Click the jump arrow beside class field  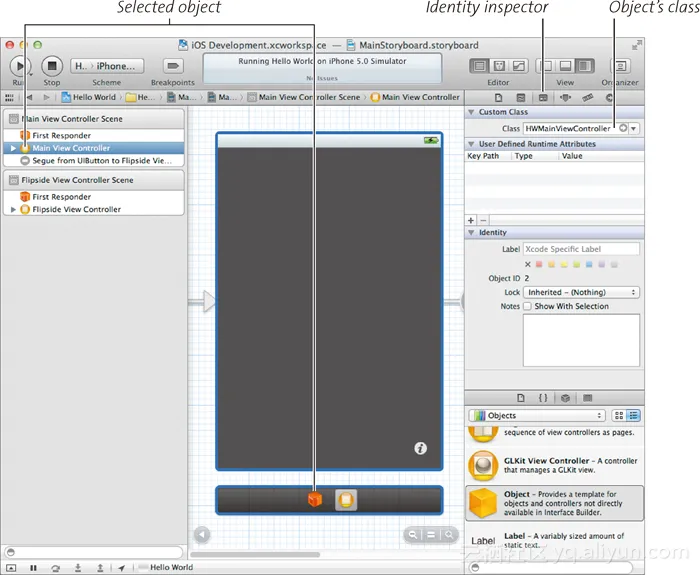click(x=623, y=128)
